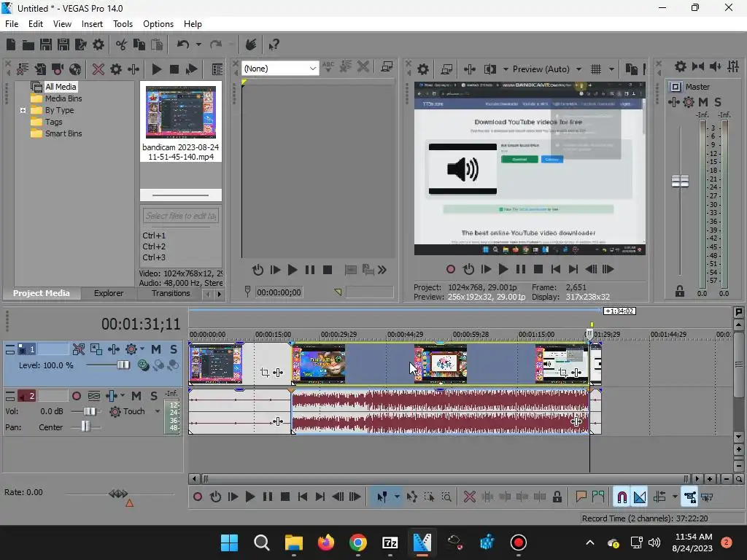Click Stop in the timeline transport bar
This screenshot has height=560, width=747.
coord(285,497)
